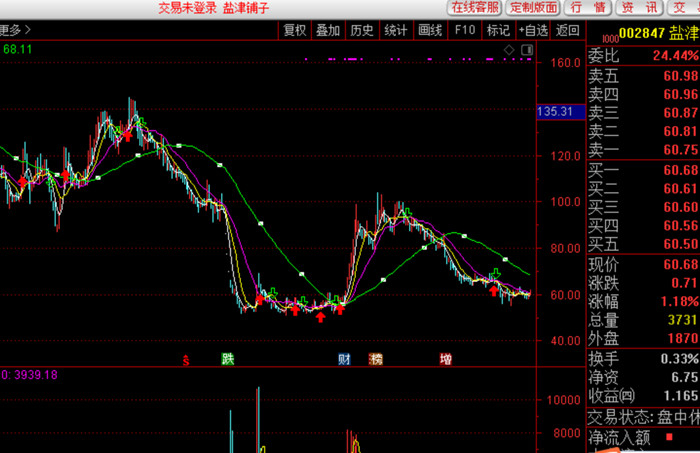
Task: Open F10 company info
Action: point(465,30)
